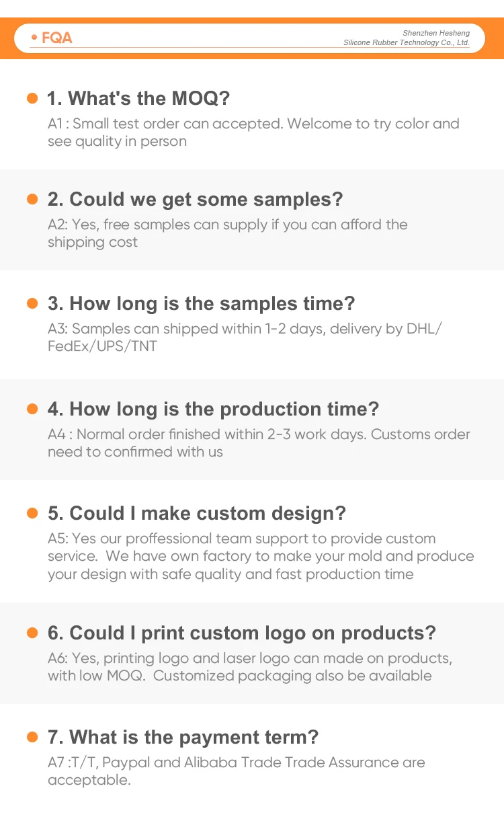Click the bullet beside "How long is the production time?"
Viewport: 504px width, 821px height.
[32, 409]
